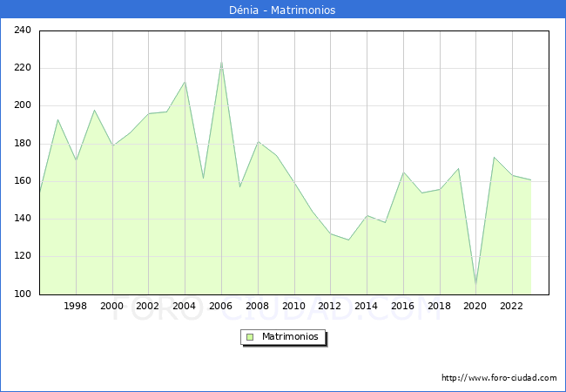Click the 100 y-axis label
Screen dimensions: 566x392
[x=24, y=294]
